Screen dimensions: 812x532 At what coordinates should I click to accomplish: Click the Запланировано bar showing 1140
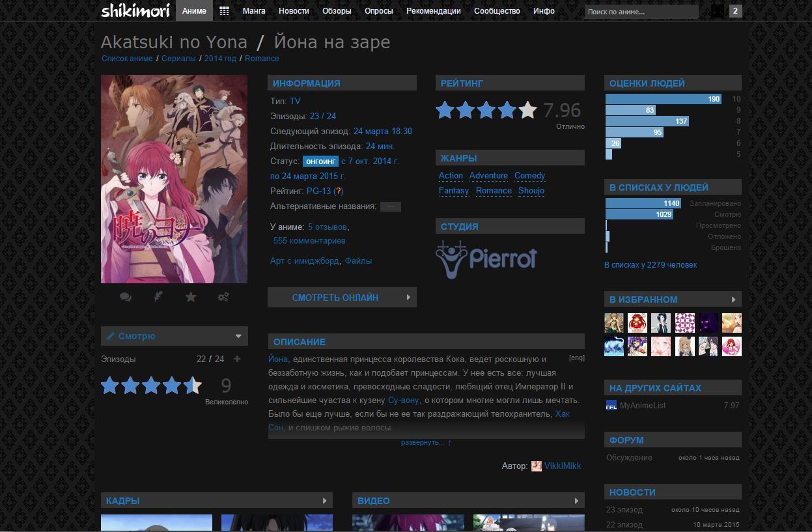click(643, 203)
